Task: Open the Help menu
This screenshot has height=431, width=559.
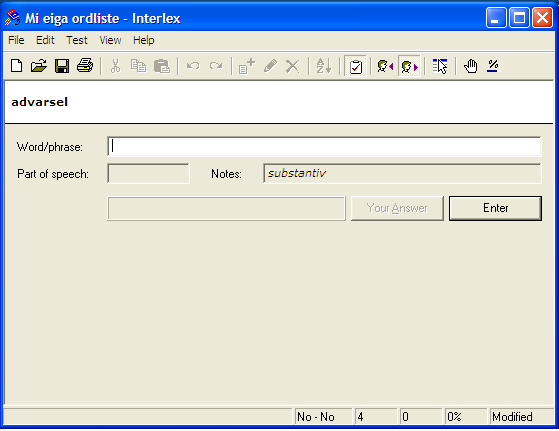Action: [144, 40]
